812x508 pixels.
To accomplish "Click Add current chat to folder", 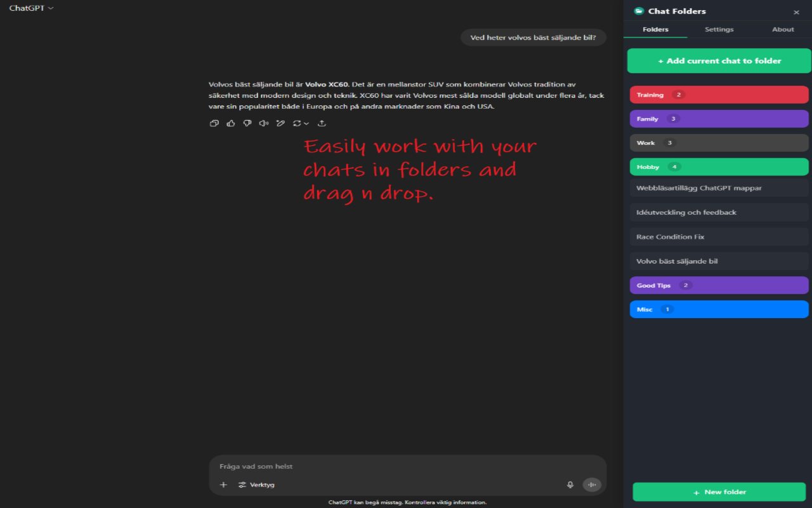I will tap(719, 61).
